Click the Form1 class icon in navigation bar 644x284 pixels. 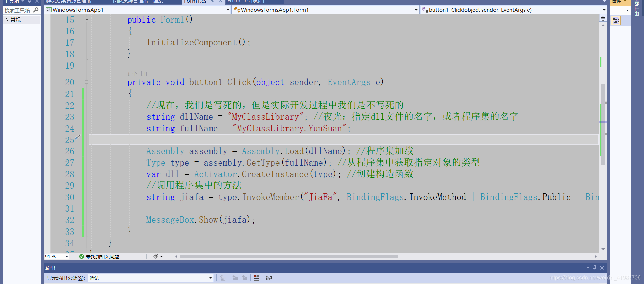237,10
